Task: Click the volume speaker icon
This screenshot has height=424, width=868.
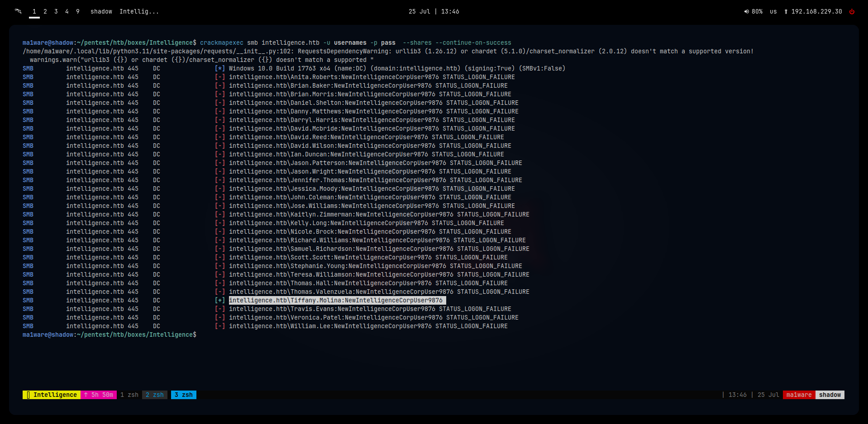Action: point(746,12)
